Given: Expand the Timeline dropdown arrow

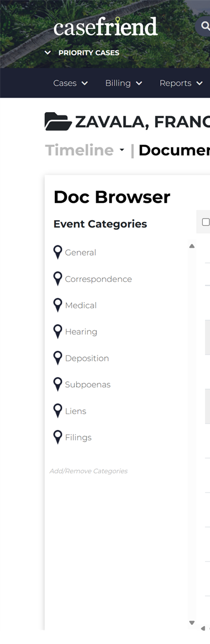Looking at the screenshot, I should tap(122, 150).
